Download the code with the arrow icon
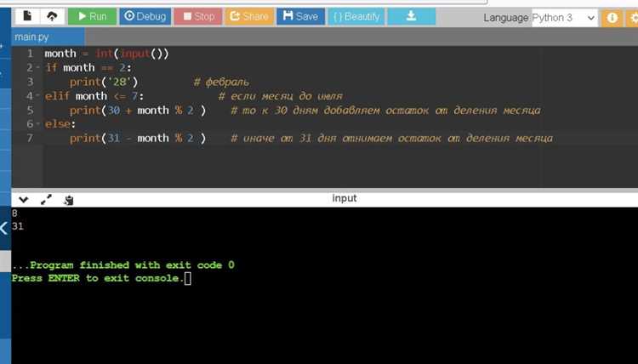 (x=411, y=16)
